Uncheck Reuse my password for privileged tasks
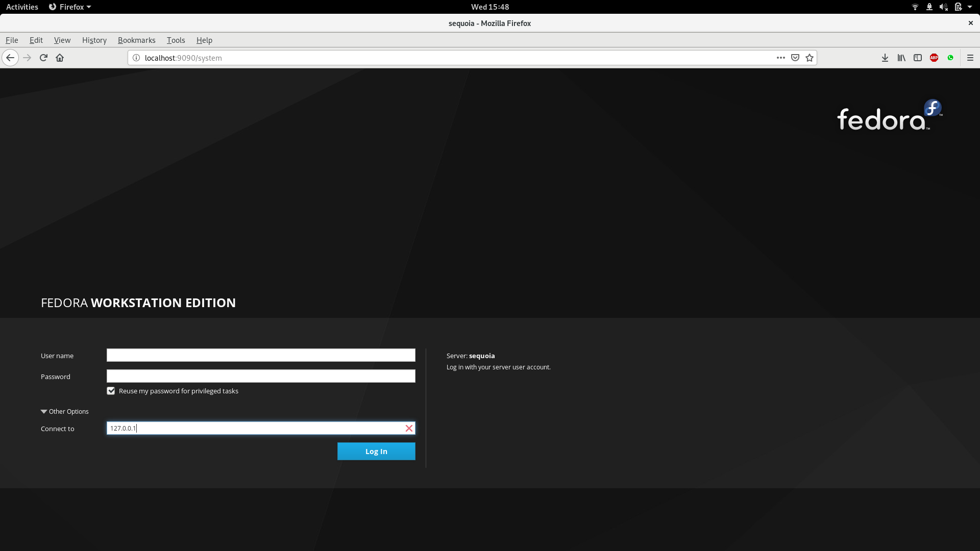Screen dimensions: 980x551 point(111,391)
